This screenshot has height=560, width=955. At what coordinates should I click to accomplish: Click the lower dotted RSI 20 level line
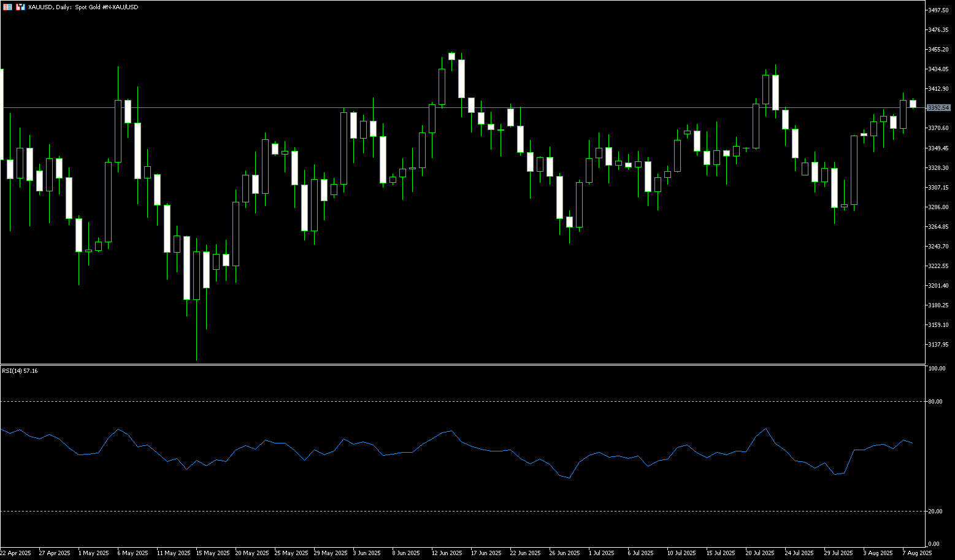coord(462,511)
